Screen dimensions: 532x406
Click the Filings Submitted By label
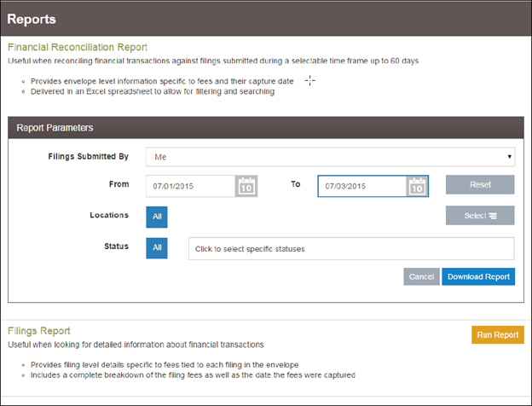point(89,157)
